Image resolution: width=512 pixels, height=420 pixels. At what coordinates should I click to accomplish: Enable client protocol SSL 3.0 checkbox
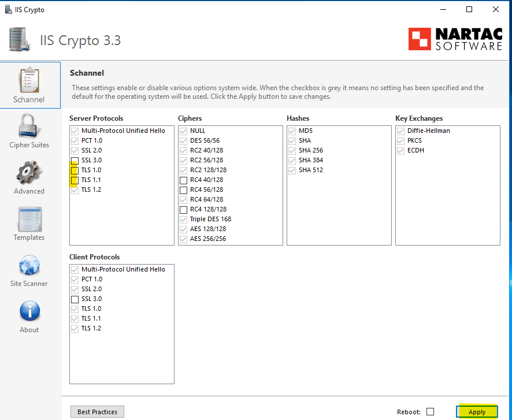click(75, 299)
